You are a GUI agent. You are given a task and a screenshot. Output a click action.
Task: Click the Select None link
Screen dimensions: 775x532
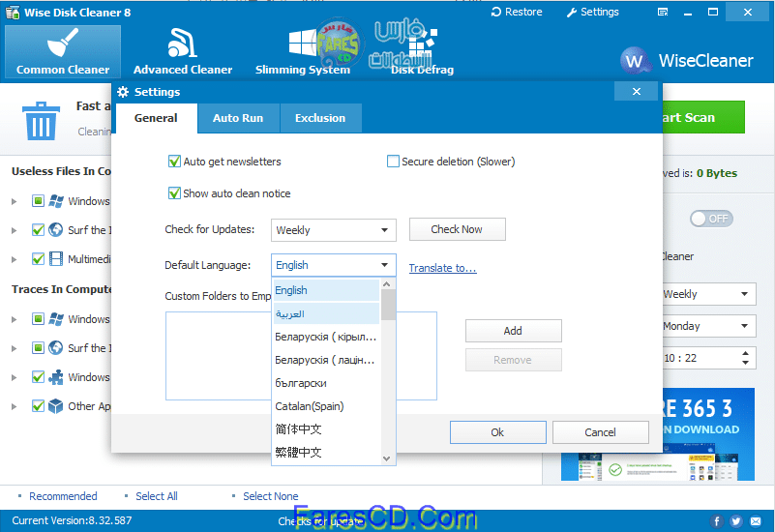coord(270,496)
